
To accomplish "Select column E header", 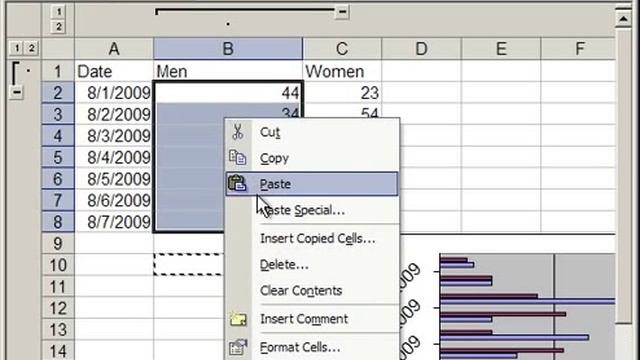I will 501,49.
